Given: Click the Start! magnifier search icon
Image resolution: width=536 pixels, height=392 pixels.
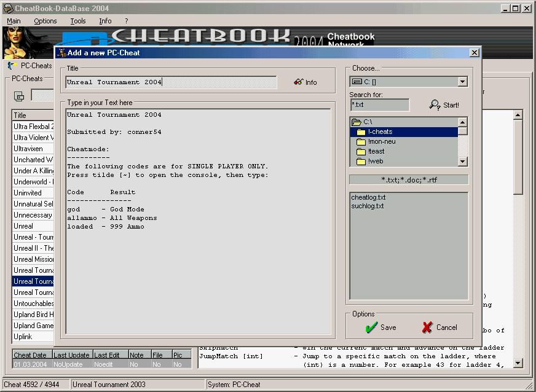Looking at the screenshot, I should [435, 105].
